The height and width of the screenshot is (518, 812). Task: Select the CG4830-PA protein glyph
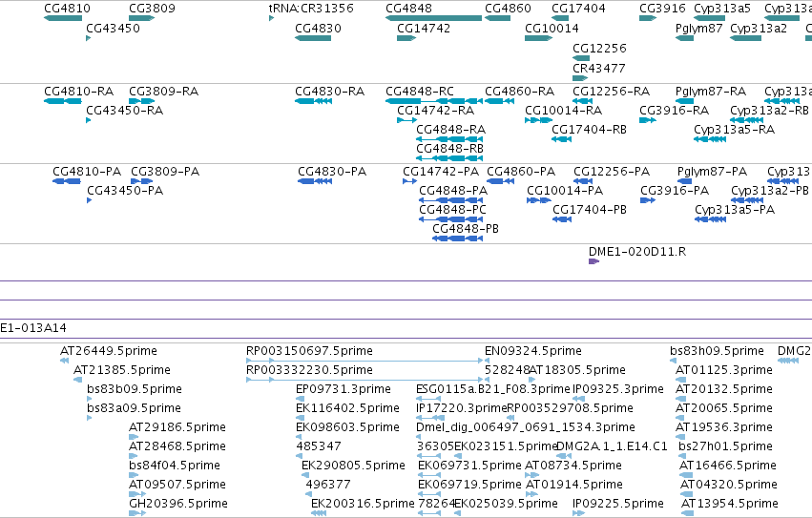tap(315, 181)
